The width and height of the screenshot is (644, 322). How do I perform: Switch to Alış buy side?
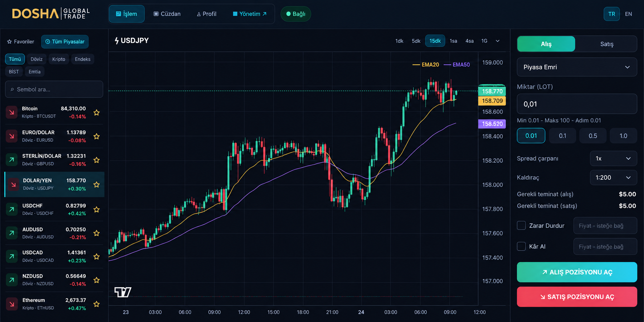[x=546, y=44]
